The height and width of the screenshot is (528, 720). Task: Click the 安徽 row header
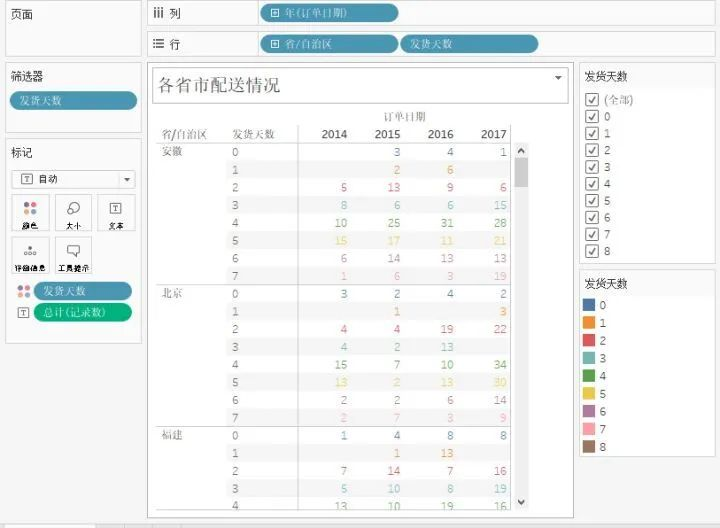point(172,151)
